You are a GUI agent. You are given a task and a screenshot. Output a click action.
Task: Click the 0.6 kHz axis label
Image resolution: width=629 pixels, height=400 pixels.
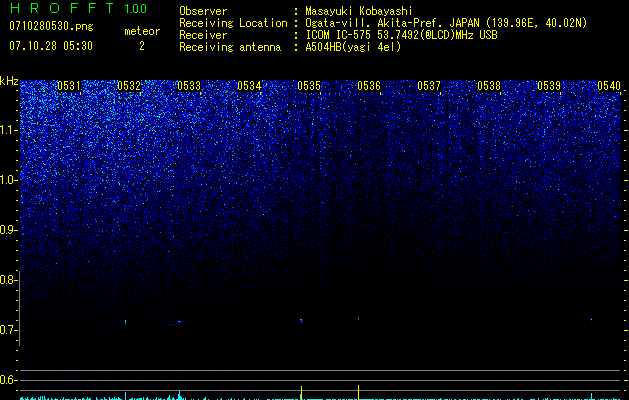9,380
